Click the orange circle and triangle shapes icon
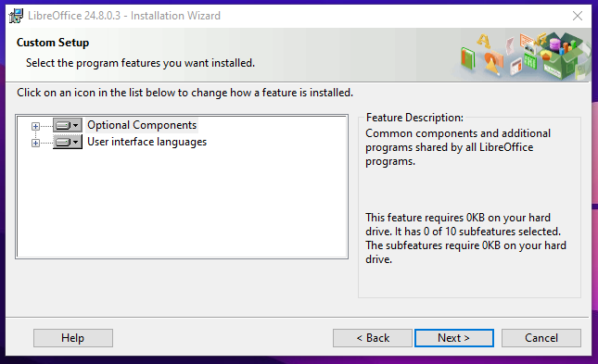This screenshot has height=364, width=598. pos(493,63)
